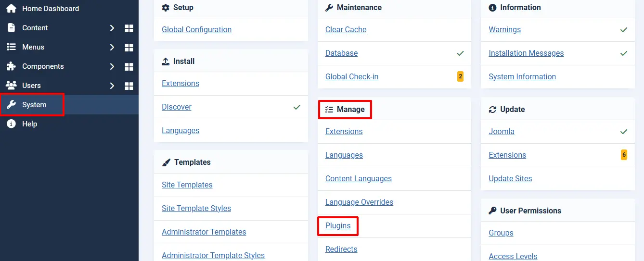The image size is (644, 261).
Task: Click the Home Dashboard house icon
Action: [x=11, y=8]
